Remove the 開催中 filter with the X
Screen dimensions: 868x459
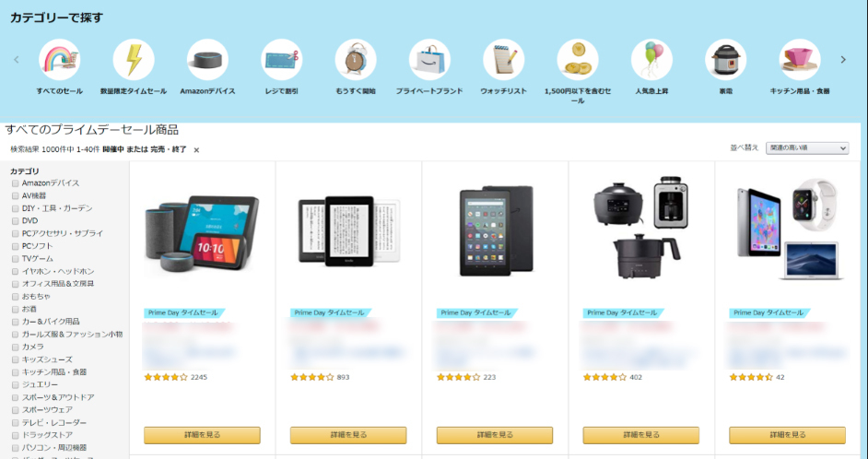tap(196, 150)
